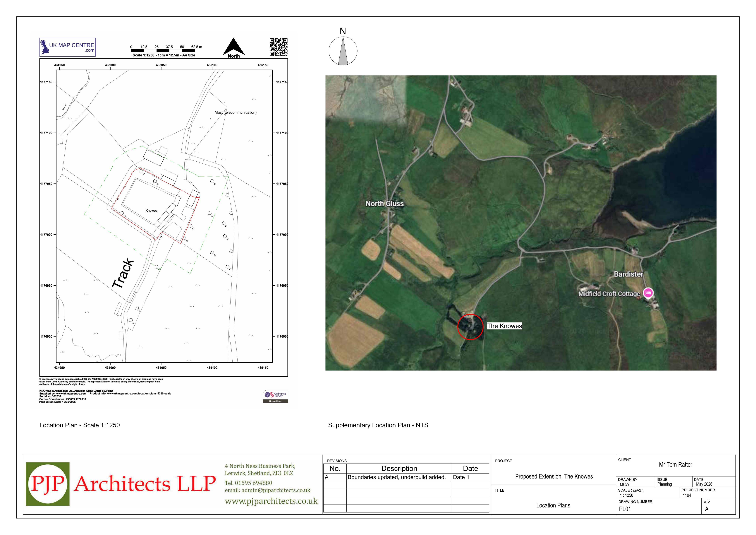Click the 'Scale 1:1250 - 1cm = 12.5m - A4 Size' text
This screenshot has width=756, height=535.
click(164, 55)
